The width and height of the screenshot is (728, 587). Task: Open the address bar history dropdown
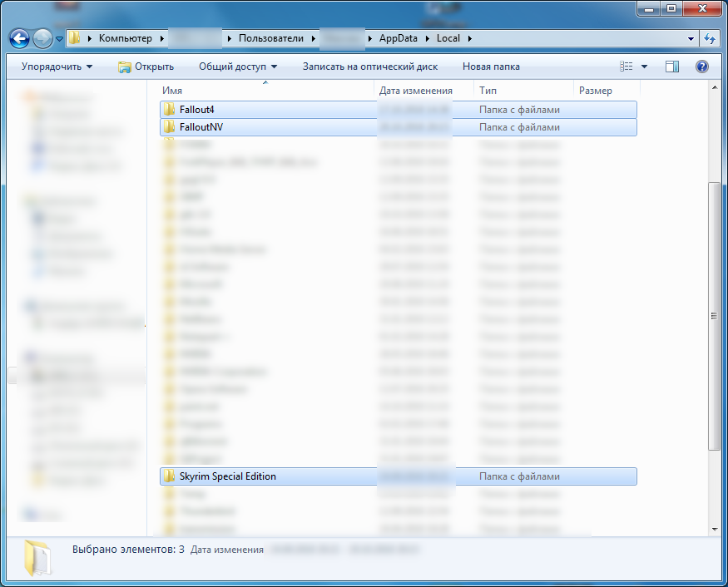(x=691, y=38)
